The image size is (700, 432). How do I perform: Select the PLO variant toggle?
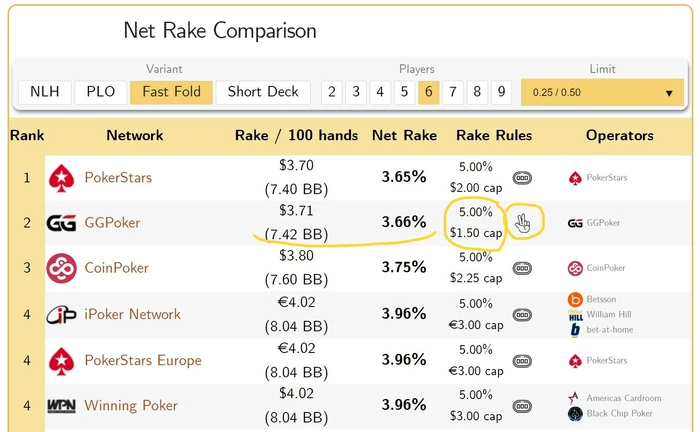point(100,92)
